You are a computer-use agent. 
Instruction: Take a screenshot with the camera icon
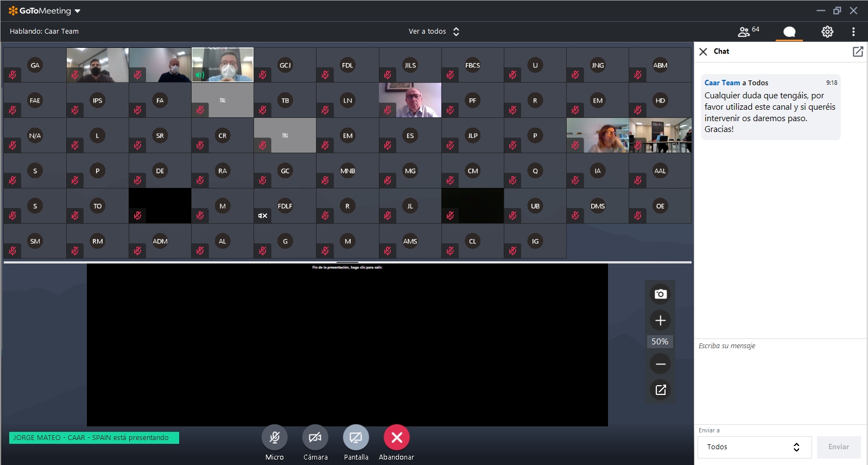pyautogui.click(x=660, y=294)
